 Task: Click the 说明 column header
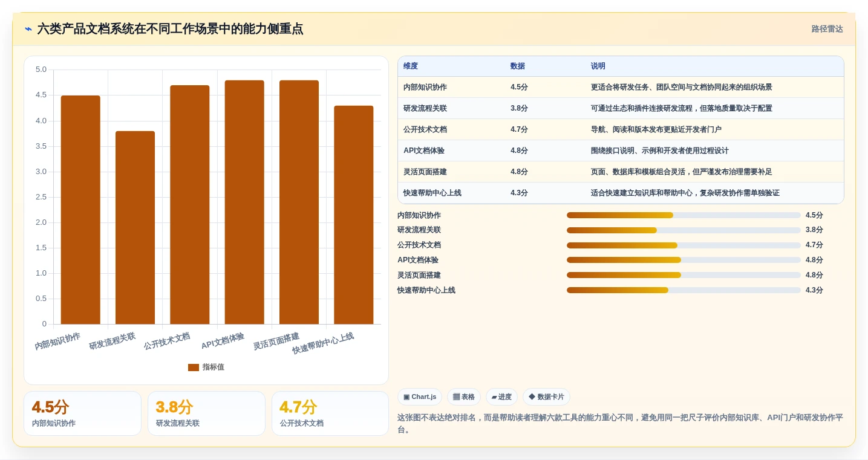[x=598, y=66]
